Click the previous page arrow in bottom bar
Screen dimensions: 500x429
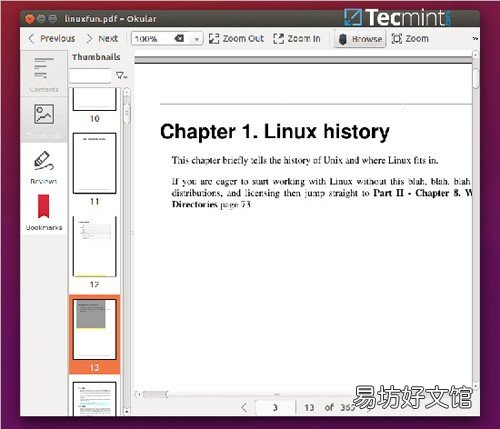click(244, 407)
